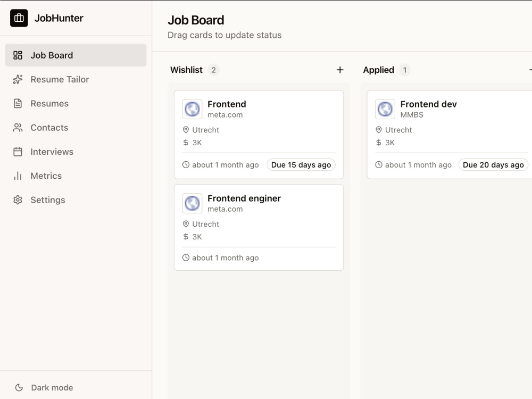Open Job Board in the sidebar
Image resolution: width=532 pixels, height=399 pixels.
pos(76,55)
